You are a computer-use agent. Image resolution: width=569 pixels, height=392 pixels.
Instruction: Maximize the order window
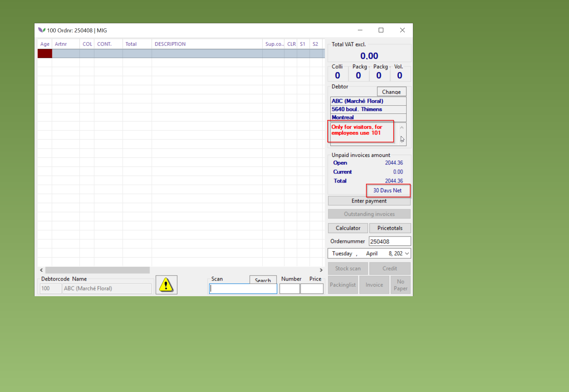click(x=381, y=30)
